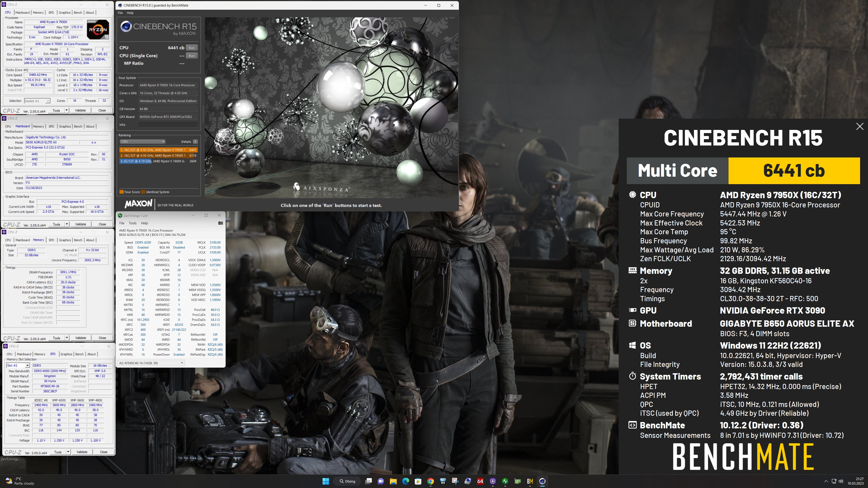
Task: Click the Details arrow icon in Cinebench Ranking
Action: click(x=196, y=142)
